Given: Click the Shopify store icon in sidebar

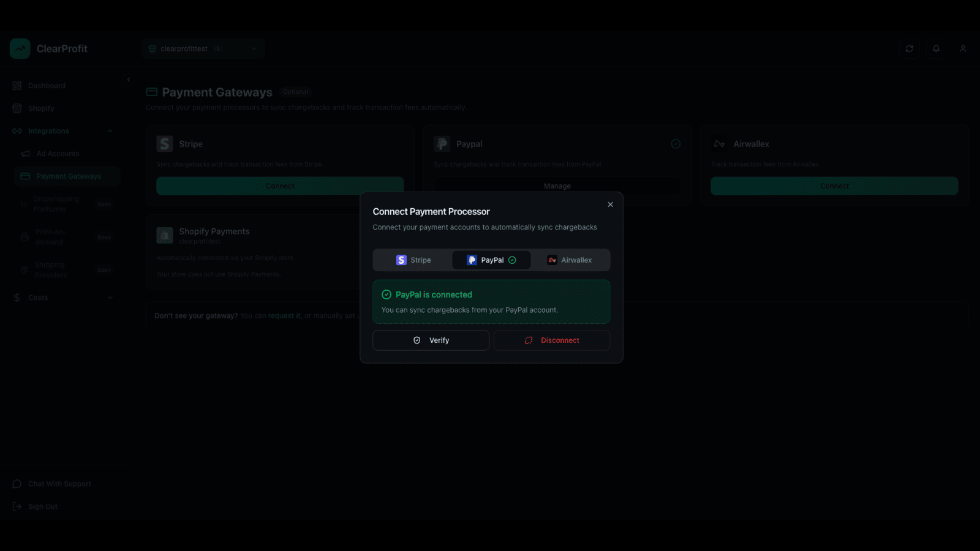Looking at the screenshot, I should point(17,108).
